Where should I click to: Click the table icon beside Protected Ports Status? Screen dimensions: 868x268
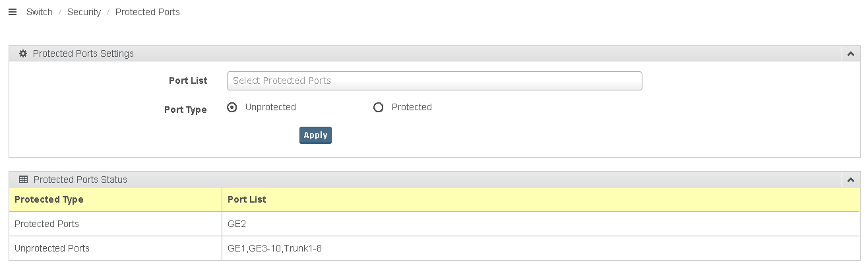tap(23, 180)
